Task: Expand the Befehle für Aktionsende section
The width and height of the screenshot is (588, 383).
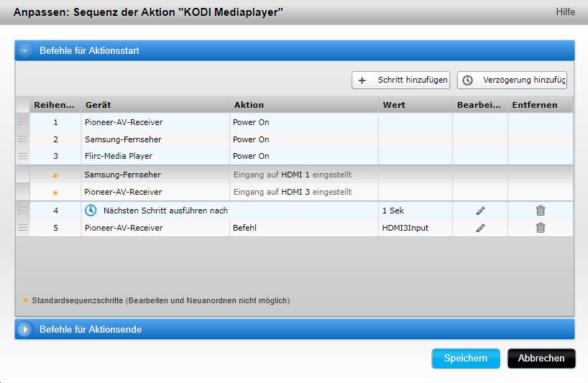Action: [x=25, y=330]
